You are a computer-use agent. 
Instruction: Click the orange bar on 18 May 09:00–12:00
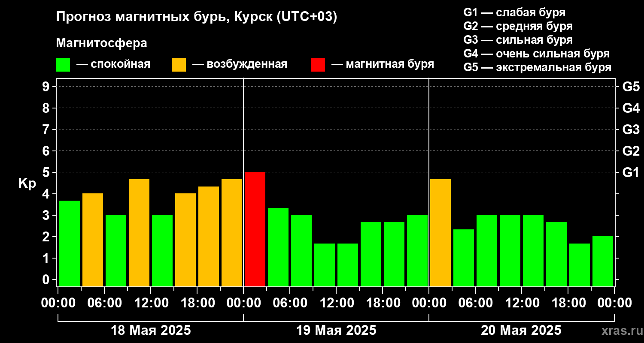[139, 233]
